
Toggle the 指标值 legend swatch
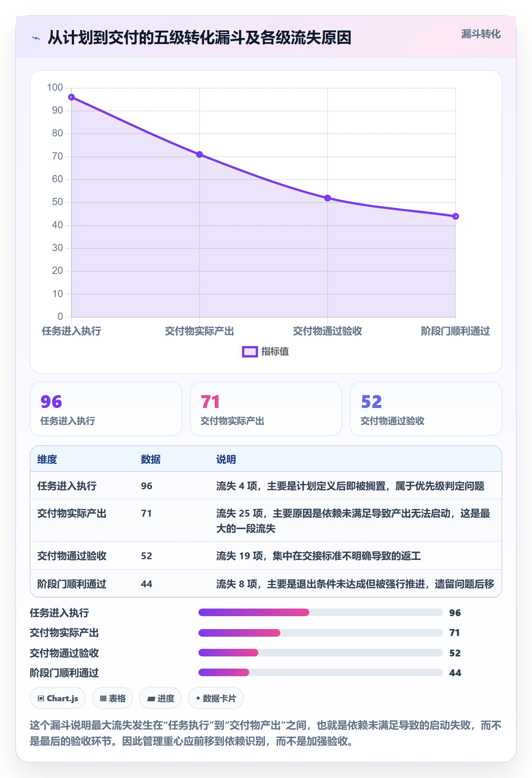tap(250, 352)
